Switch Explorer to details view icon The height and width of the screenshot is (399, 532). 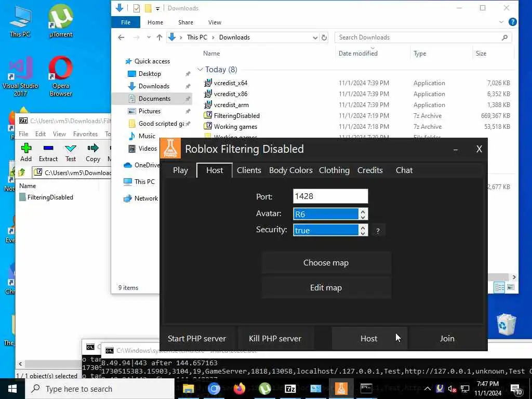[499, 287]
